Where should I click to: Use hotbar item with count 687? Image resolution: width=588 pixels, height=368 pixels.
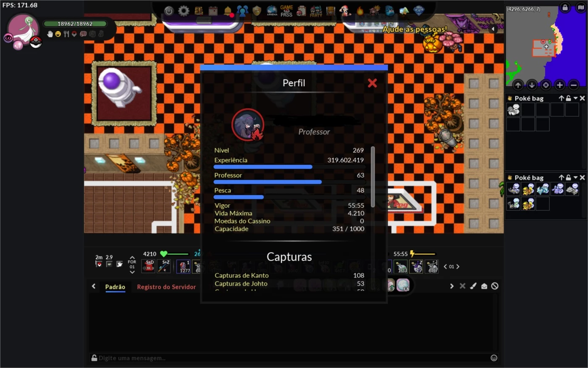point(432,266)
